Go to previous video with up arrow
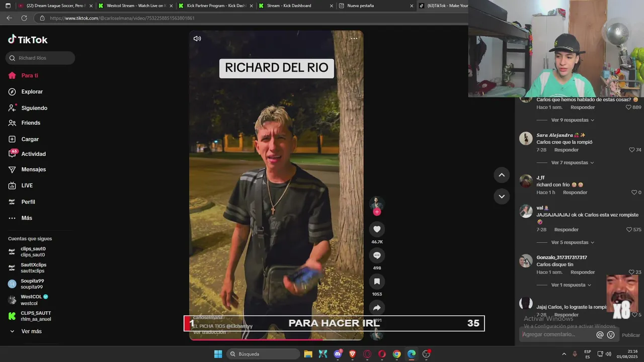This screenshot has height=362, width=644. point(502,175)
